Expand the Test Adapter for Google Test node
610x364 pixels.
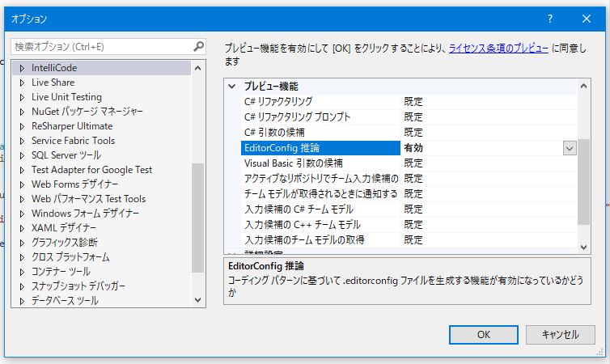pyautogui.click(x=22, y=170)
